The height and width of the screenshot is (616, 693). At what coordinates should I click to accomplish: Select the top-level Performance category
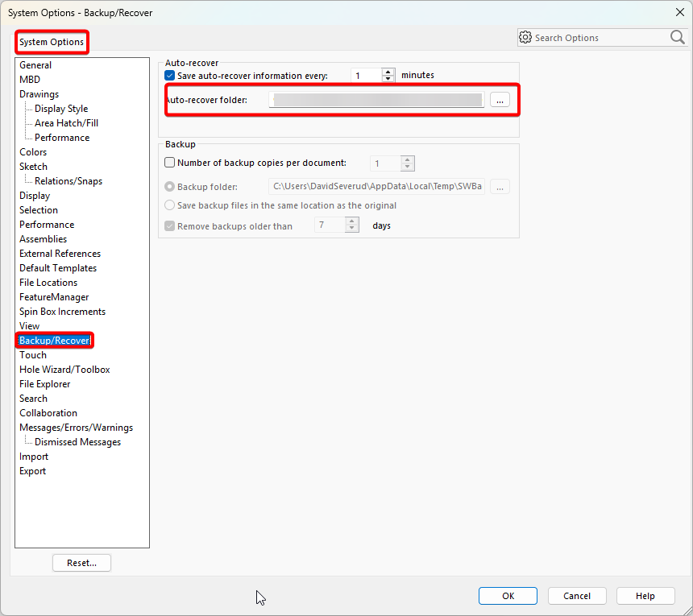tap(47, 225)
